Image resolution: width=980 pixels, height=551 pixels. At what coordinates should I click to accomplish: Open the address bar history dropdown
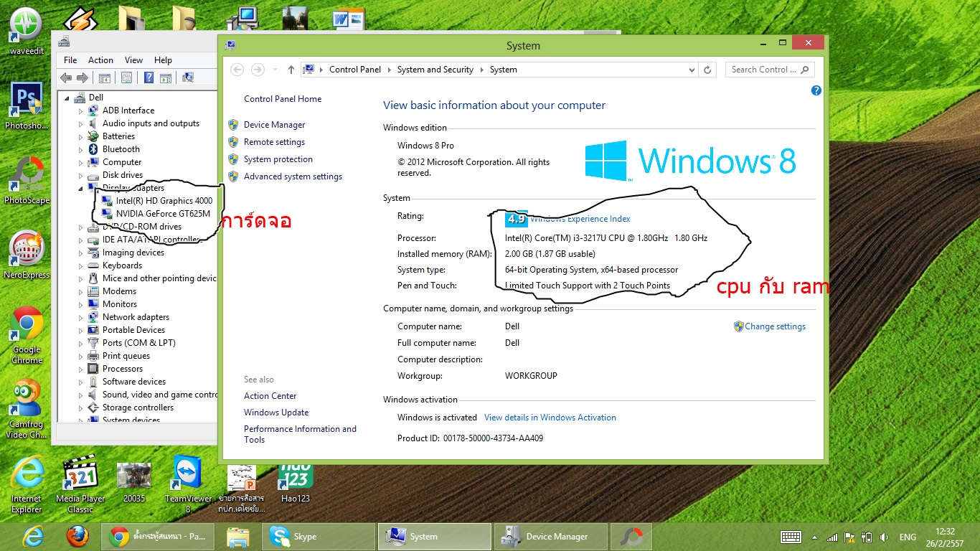(x=692, y=70)
